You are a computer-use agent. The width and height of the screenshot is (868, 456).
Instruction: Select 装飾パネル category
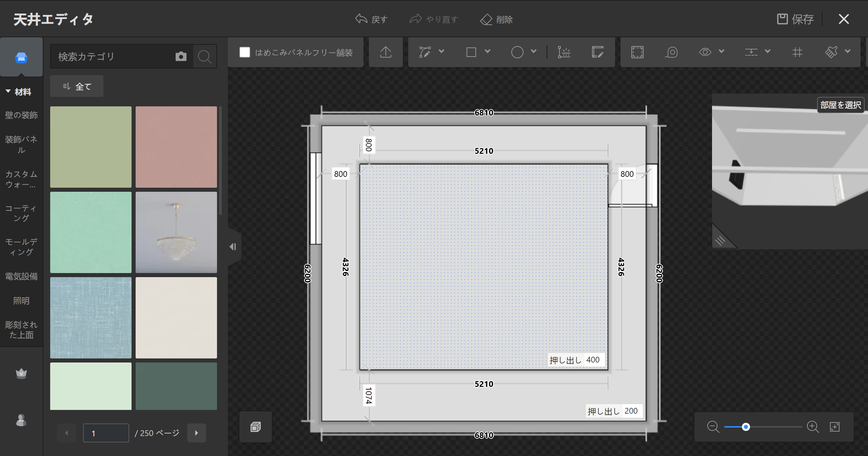pos(21,144)
